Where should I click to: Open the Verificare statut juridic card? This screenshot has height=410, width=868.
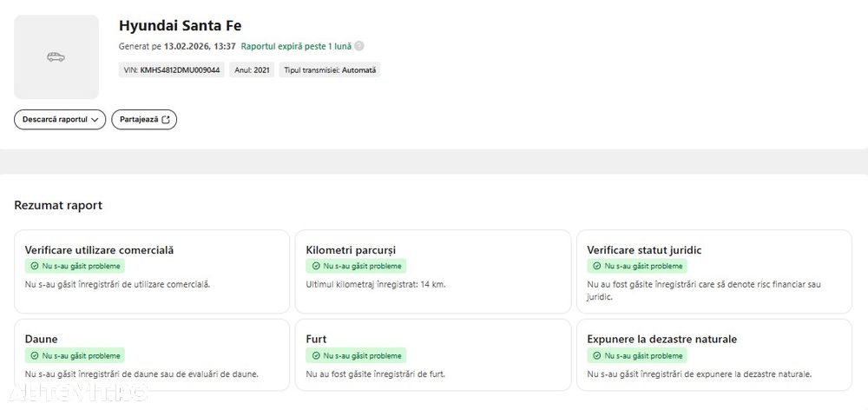[x=714, y=272]
